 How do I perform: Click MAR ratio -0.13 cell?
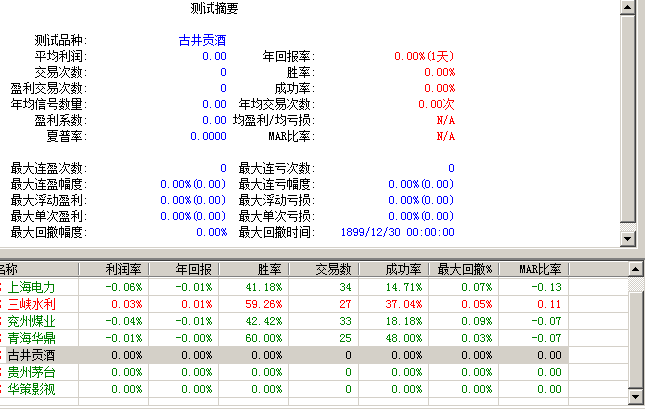click(546, 287)
